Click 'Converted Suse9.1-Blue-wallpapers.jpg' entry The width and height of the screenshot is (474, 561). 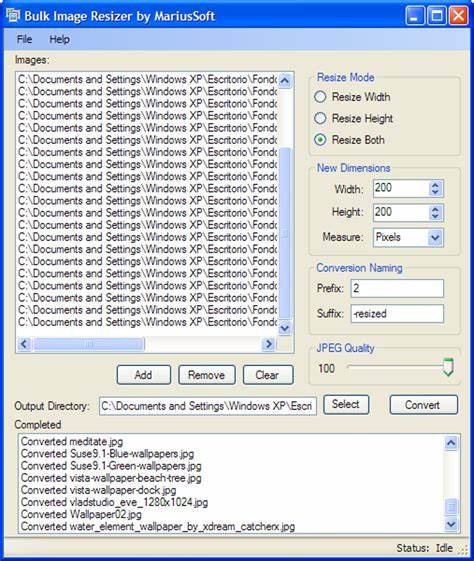(x=107, y=454)
